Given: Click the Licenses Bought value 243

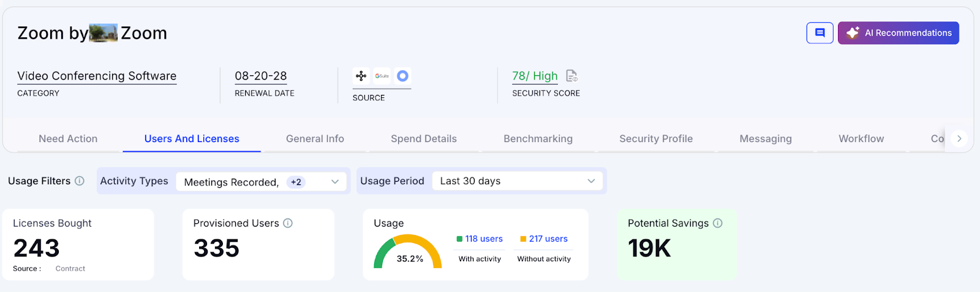Looking at the screenshot, I should 37,248.
